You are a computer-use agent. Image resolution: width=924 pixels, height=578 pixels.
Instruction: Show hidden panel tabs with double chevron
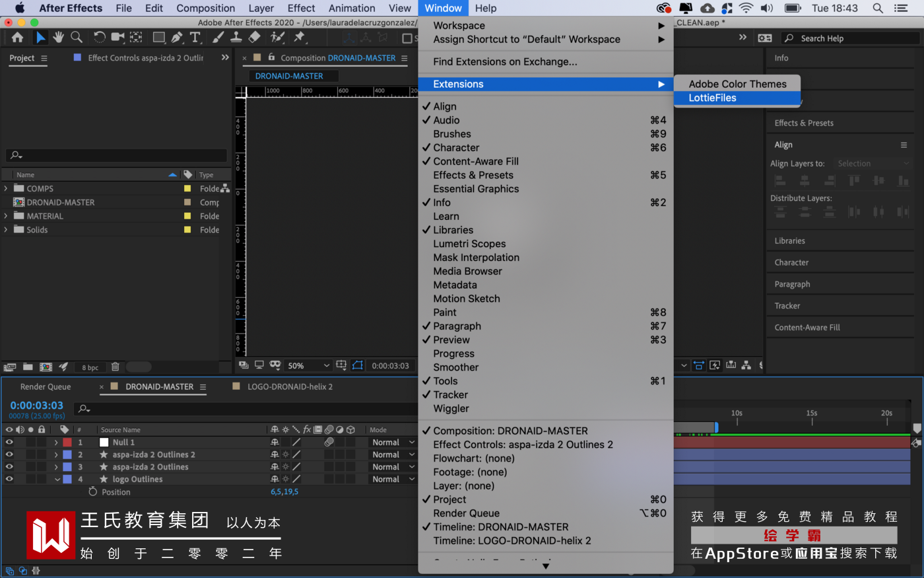225,57
